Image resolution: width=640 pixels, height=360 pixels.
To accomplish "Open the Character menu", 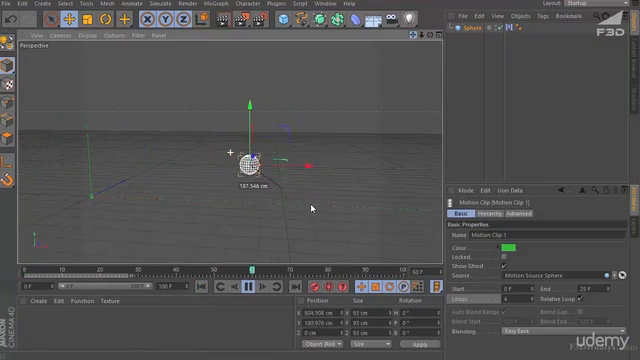I will click(248, 4).
